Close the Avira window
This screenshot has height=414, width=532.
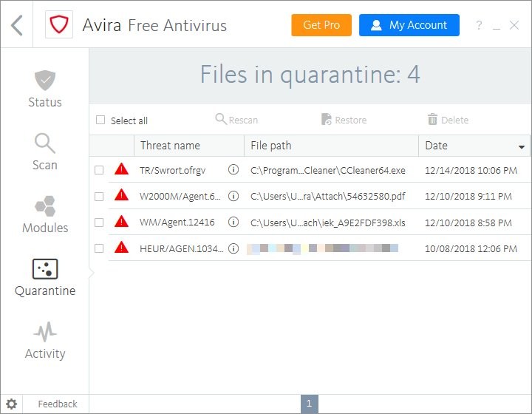(514, 25)
